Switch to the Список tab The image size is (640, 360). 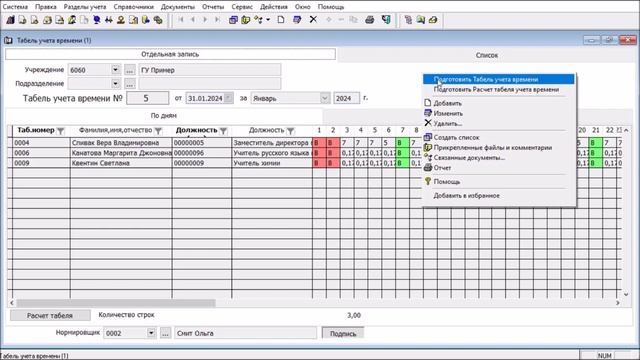point(487,55)
